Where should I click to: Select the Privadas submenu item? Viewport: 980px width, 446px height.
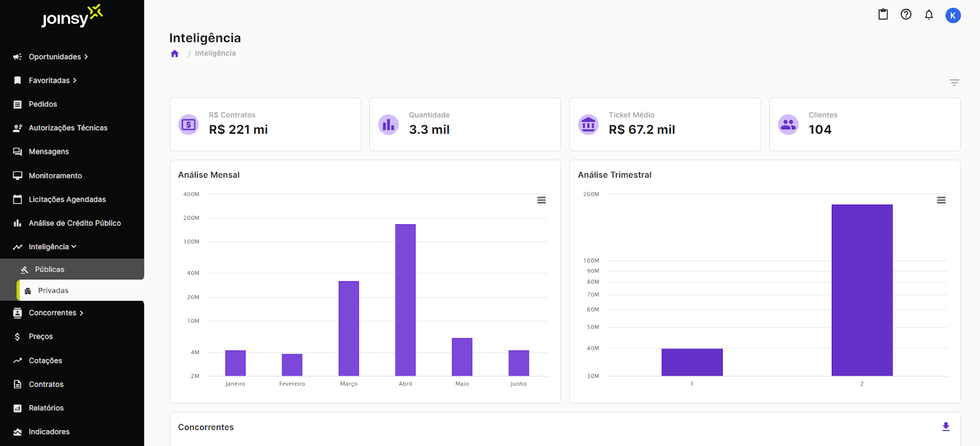[x=53, y=291]
